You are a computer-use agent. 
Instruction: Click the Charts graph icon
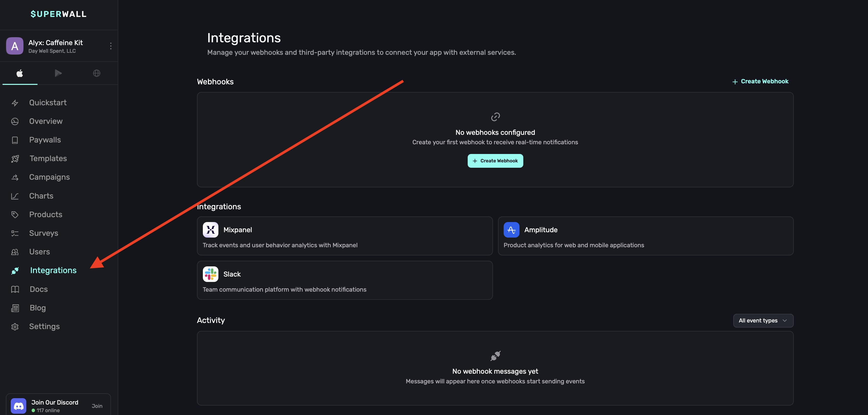(x=15, y=196)
